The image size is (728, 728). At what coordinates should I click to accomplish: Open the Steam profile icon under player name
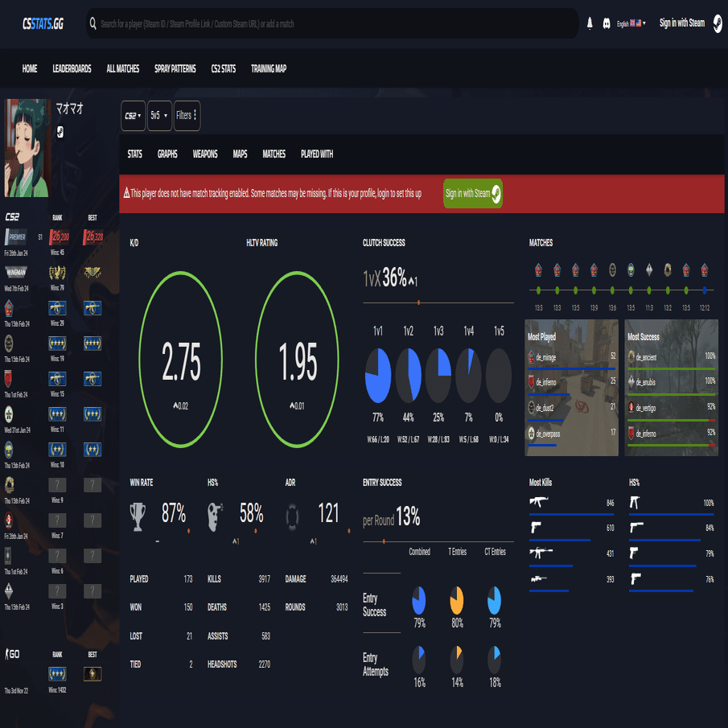60,132
